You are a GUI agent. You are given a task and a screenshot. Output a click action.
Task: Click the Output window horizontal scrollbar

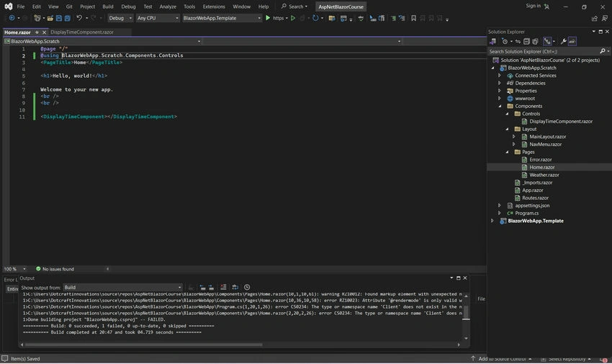143,345
